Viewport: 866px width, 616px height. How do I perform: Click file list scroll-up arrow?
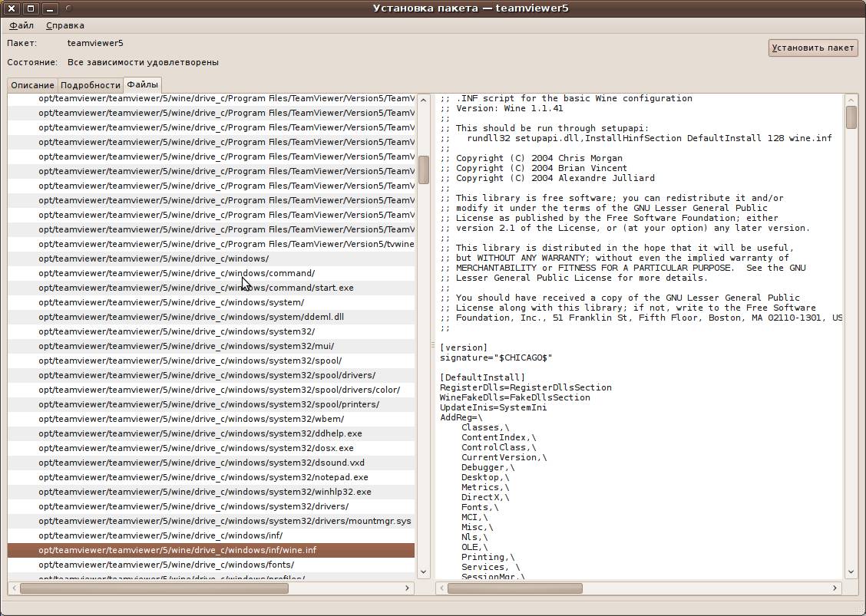coord(424,100)
